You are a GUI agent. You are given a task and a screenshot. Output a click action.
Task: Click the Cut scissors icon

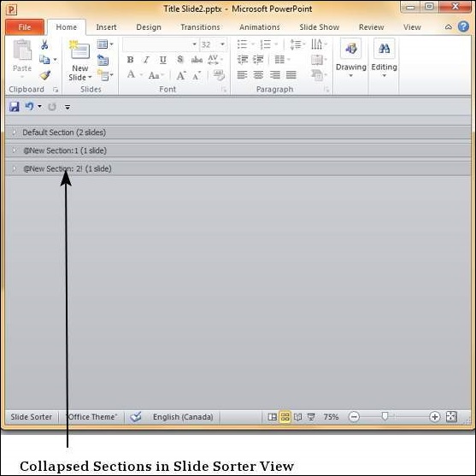(x=44, y=45)
